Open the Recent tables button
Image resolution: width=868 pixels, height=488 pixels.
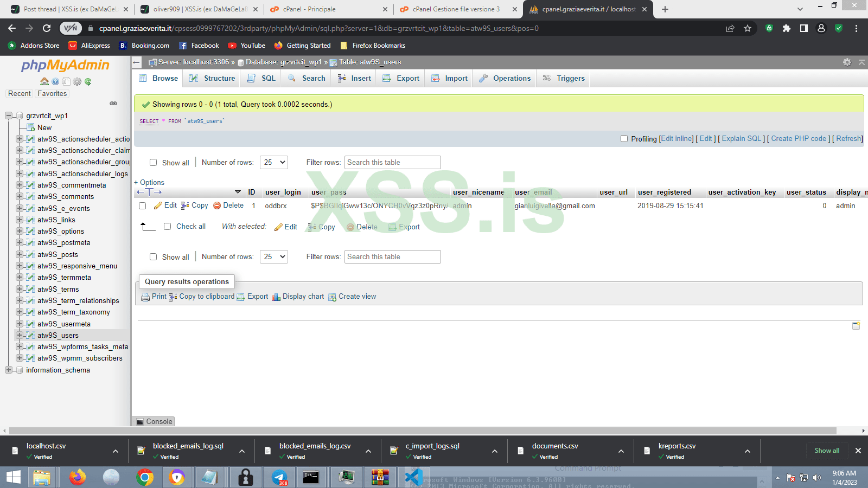[20, 93]
